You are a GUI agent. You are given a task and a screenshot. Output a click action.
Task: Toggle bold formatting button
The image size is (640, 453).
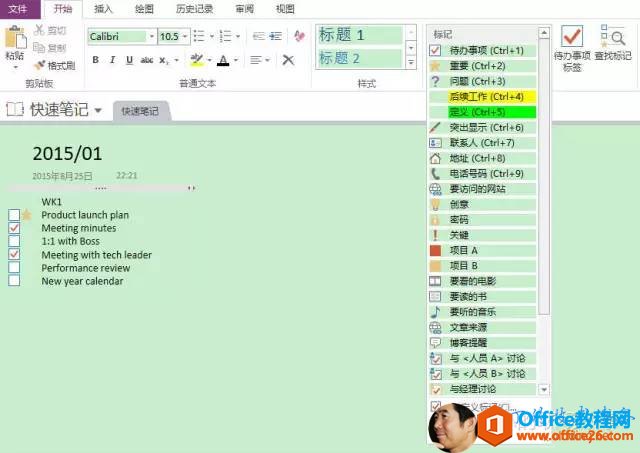pyautogui.click(x=96, y=60)
